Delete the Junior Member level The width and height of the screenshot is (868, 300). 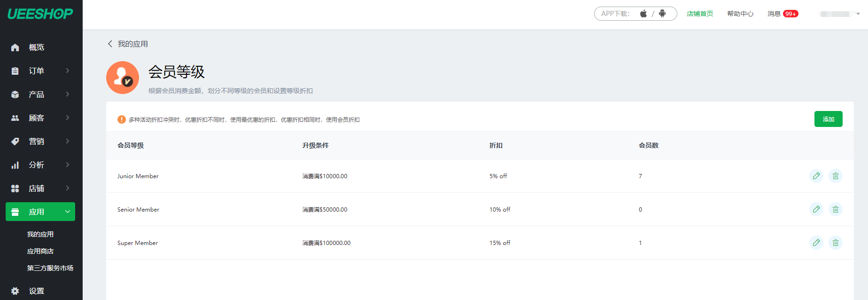pyautogui.click(x=836, y=176)
